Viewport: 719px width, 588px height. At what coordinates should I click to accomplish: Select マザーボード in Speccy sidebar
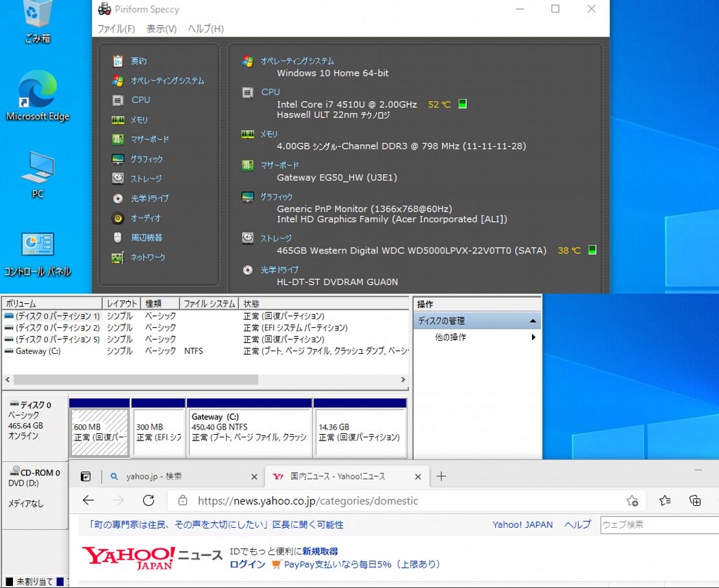149,139
